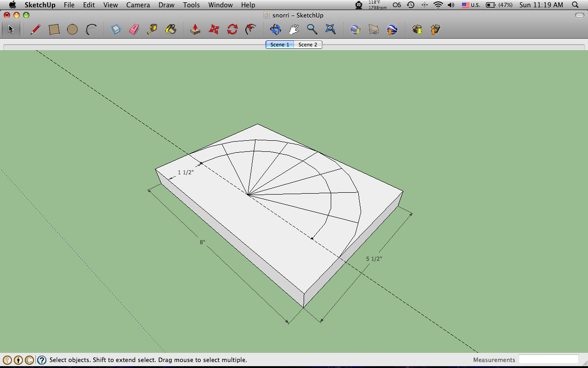This screenshot has height=368, width=588.
Task: Open the U.S. input source menu
Action: 471,5
